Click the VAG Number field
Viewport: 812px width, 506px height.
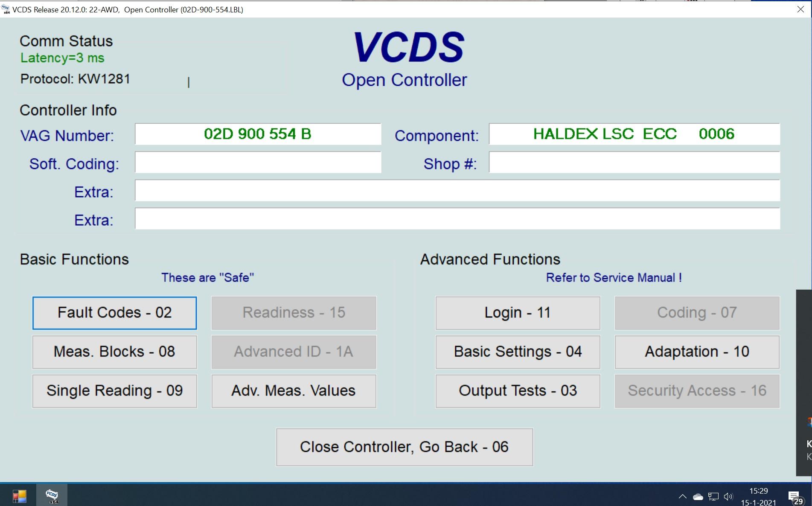click(258, 134)
